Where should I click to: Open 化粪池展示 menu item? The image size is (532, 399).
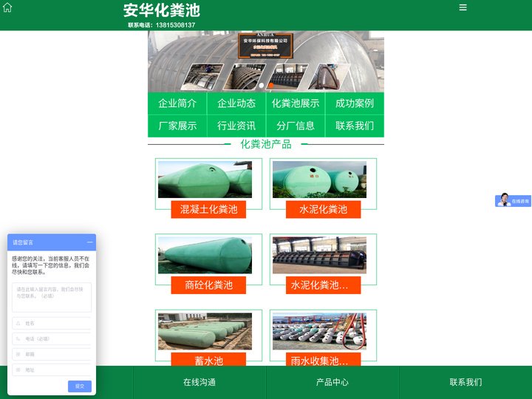point(296,103)
